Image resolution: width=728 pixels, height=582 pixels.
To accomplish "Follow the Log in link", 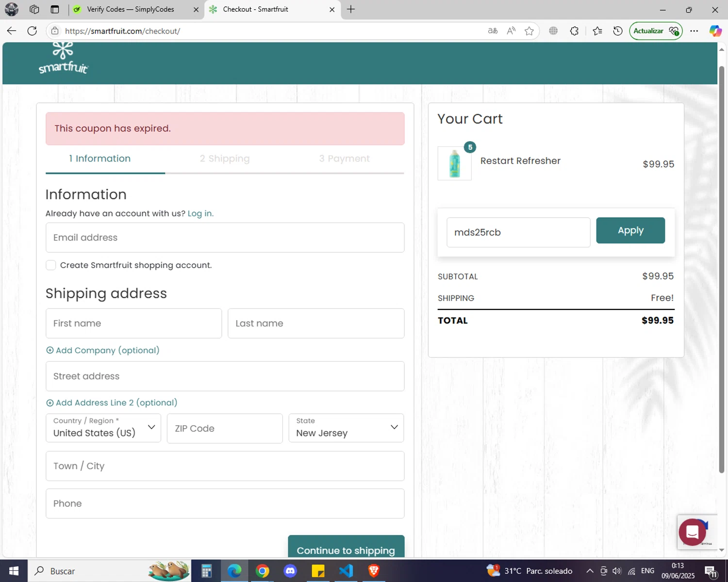I will click(200, 213).
